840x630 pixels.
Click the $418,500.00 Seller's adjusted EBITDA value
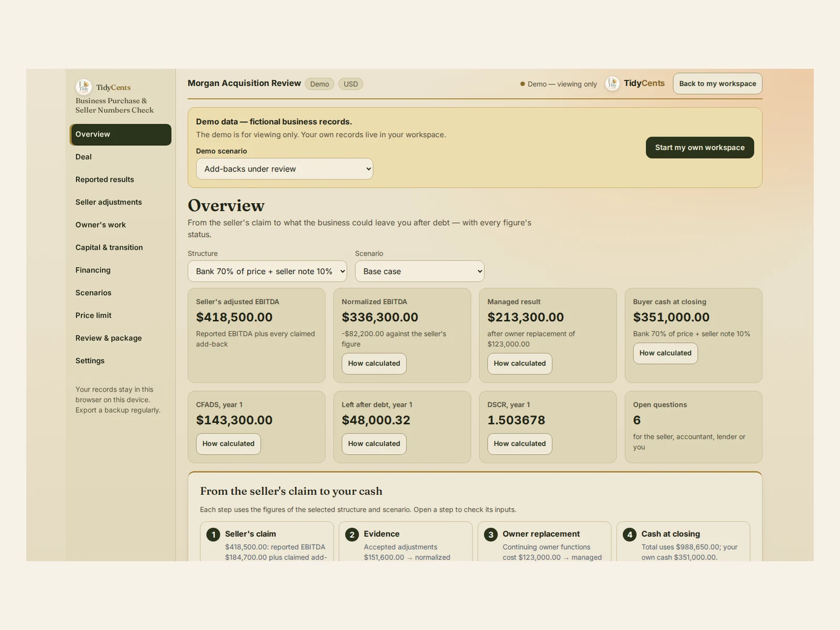[x=234, y=318]
